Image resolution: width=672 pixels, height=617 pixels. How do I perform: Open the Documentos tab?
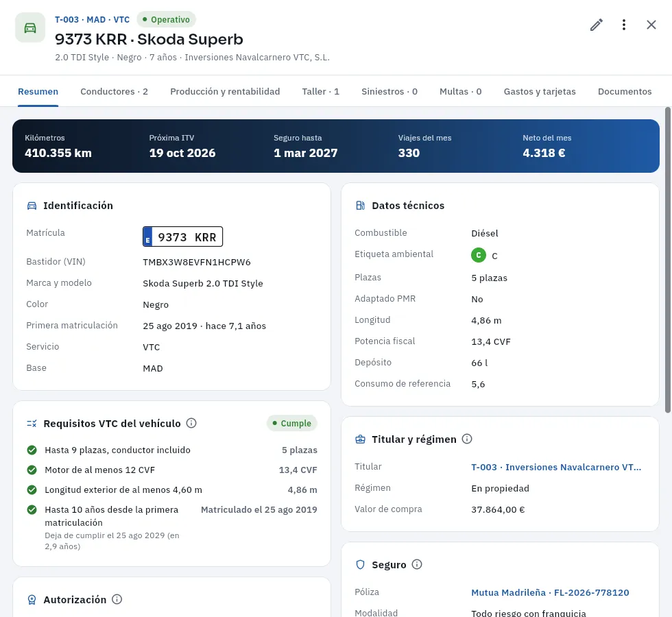pos(625,91)
